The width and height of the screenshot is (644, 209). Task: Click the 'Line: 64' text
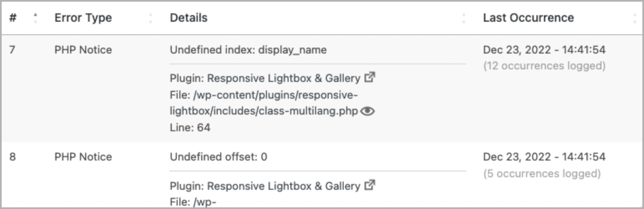[x=190, y=127]
